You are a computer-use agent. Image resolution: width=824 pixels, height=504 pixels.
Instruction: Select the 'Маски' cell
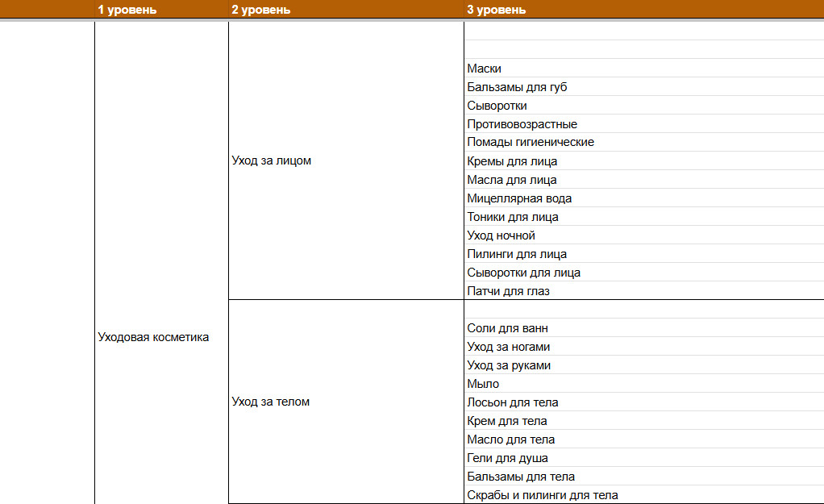click(x=643, y=69)
